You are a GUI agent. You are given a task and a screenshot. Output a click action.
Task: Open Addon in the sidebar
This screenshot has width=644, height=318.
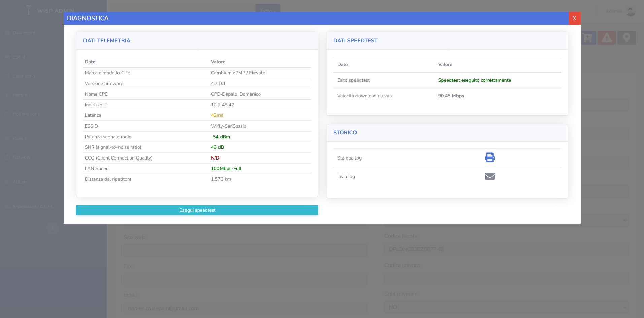tap(20, 182)
